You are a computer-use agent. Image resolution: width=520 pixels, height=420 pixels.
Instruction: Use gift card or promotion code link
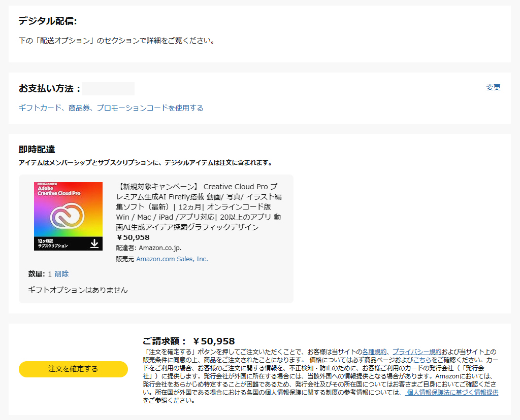coord(111,108)
